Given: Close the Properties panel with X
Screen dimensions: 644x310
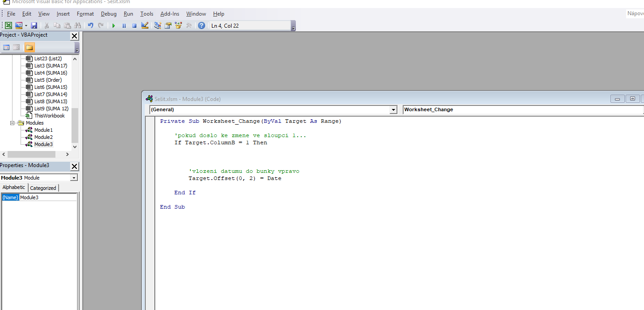Looking at the screenshot, I should (75, 166).
